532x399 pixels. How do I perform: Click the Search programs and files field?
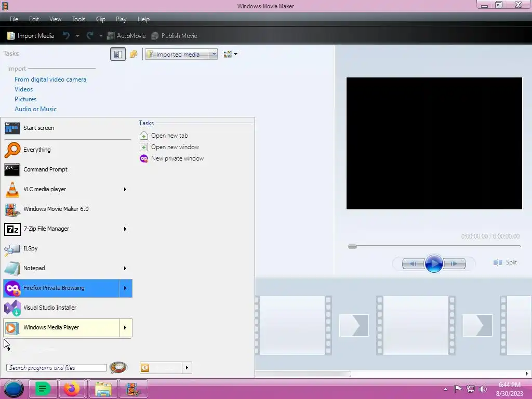tap(56, 368)
